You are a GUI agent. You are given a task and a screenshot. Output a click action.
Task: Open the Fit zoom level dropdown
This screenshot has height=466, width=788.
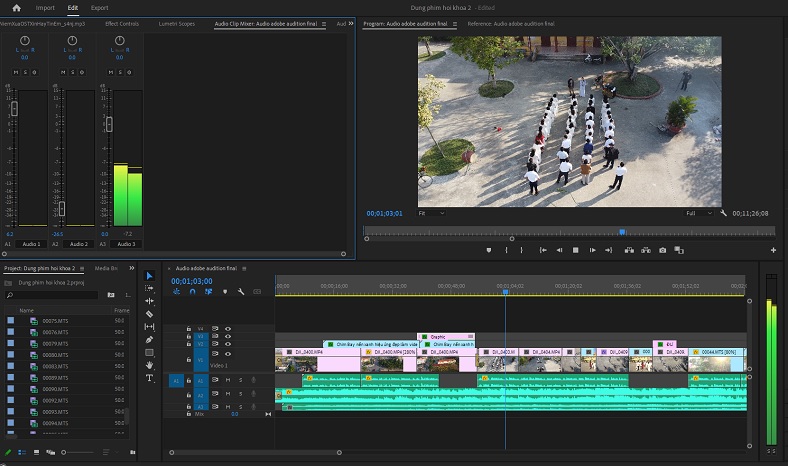(431, 213)
